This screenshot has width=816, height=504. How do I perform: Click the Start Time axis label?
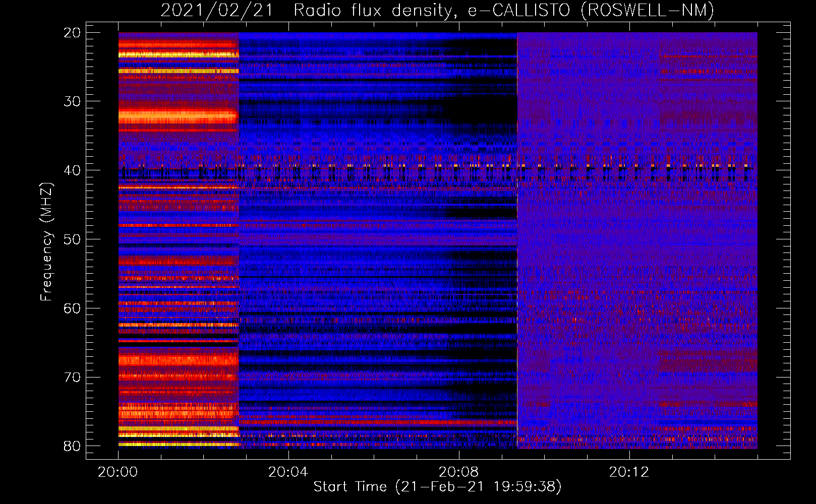pyautogui.click(x=437, y=487)
